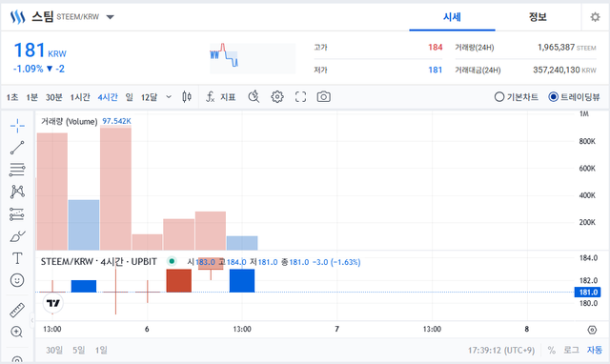Viewport: 610px width, 364px height.
Task: Open the compare/replay search icon
Action: 254,97
